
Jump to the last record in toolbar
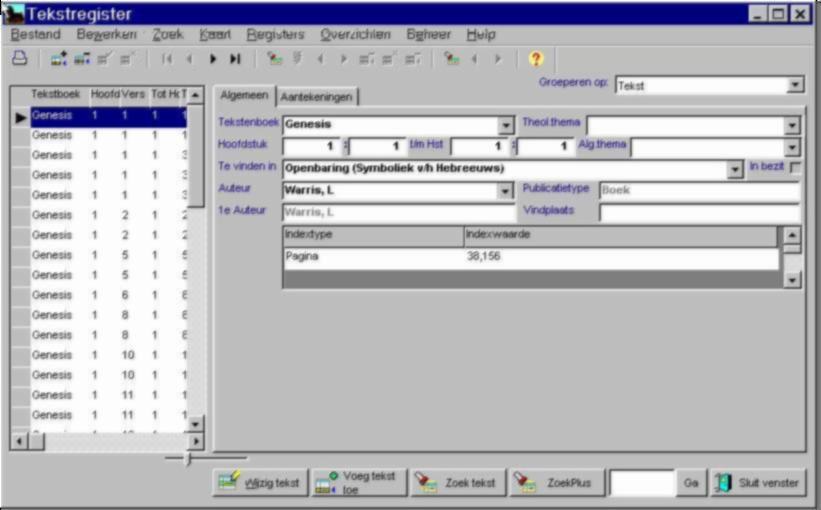tap(235, 59)
